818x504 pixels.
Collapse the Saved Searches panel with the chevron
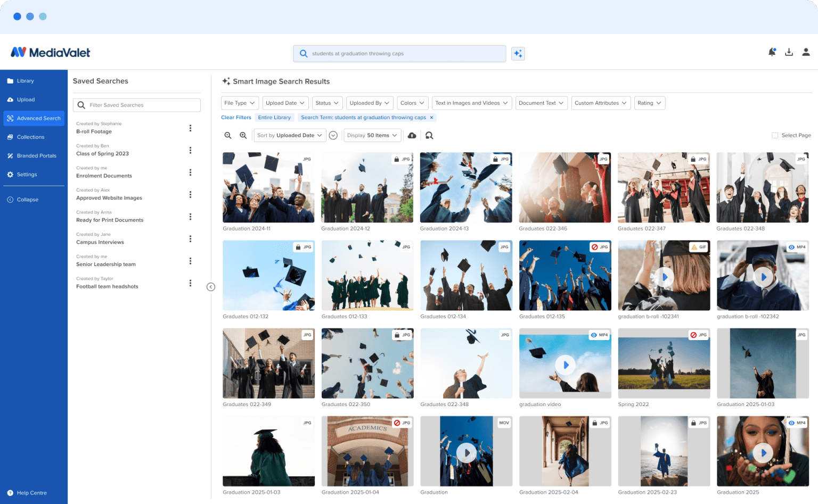point(211,286)
